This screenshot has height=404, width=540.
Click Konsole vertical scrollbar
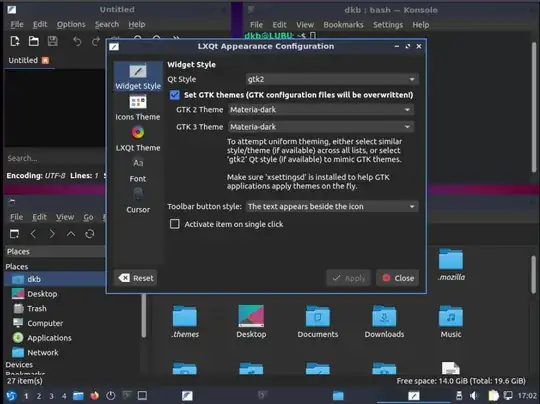533,107
